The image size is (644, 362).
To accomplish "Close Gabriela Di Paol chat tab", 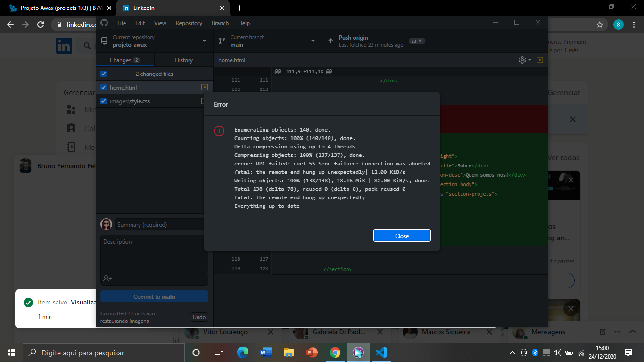I will point(381,332).
